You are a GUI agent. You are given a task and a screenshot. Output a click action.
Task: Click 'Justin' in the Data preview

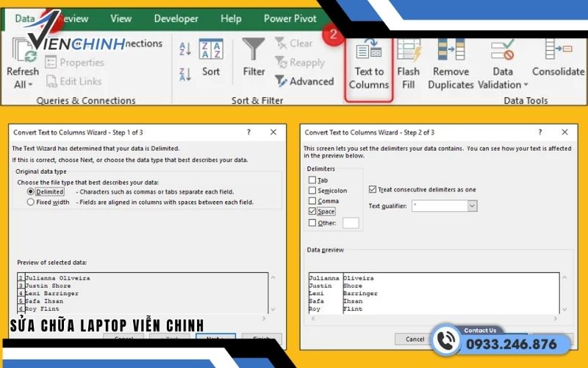(320, 286)
